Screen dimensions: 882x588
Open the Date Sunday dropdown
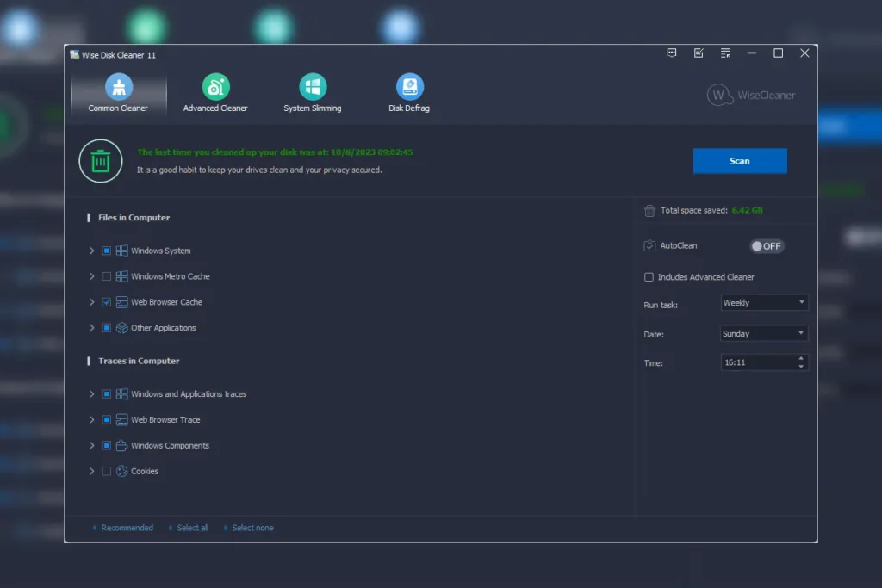[x=764, y=333]
